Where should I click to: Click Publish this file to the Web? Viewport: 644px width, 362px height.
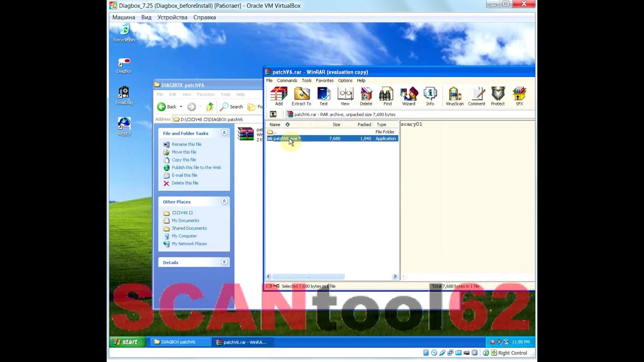(x=196, y=167)
